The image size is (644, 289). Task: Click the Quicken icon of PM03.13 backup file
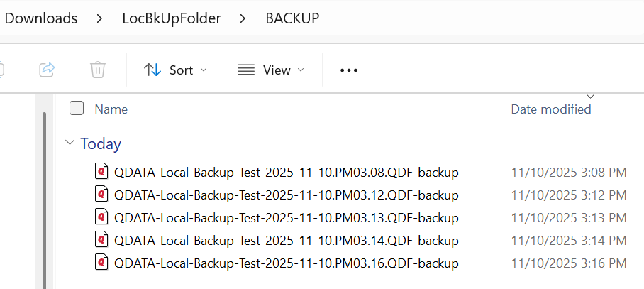pos(101,217)
